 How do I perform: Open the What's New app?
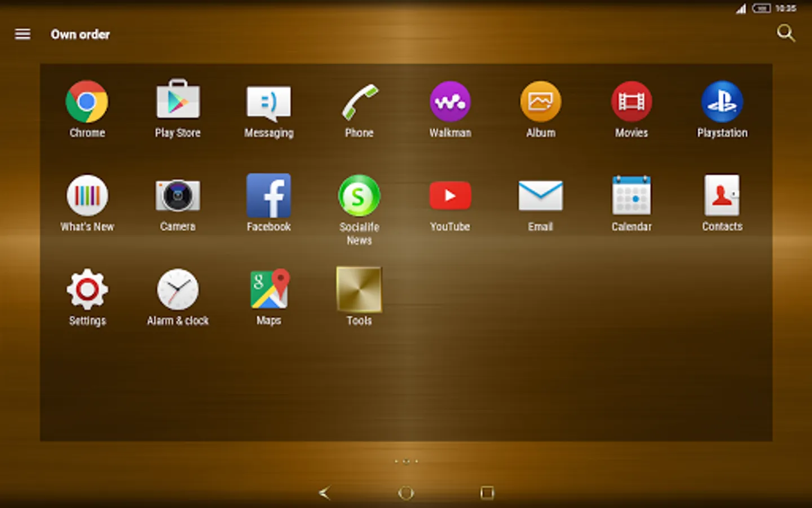point(87,195)
